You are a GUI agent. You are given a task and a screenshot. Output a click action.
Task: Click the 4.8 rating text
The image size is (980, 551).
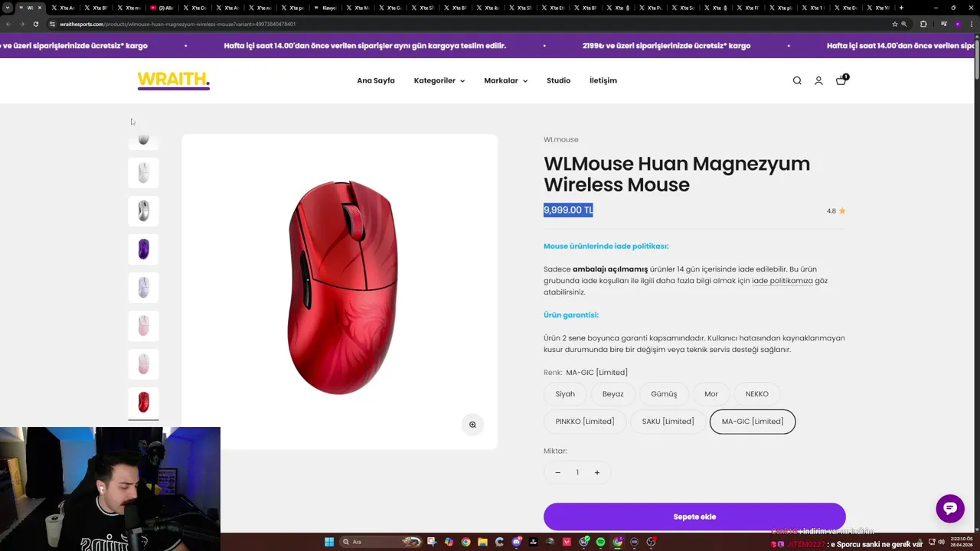pos(831,211)
